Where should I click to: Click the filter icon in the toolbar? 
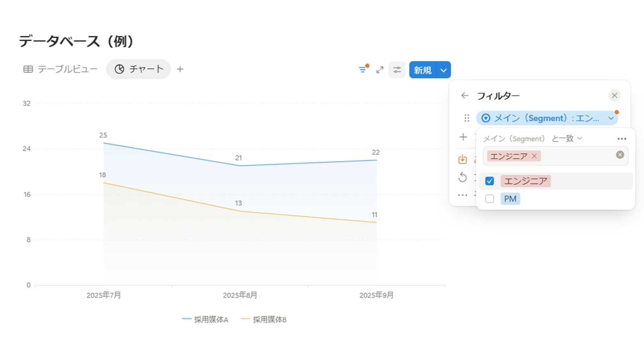pyautogui.click(x=363, y=70)
